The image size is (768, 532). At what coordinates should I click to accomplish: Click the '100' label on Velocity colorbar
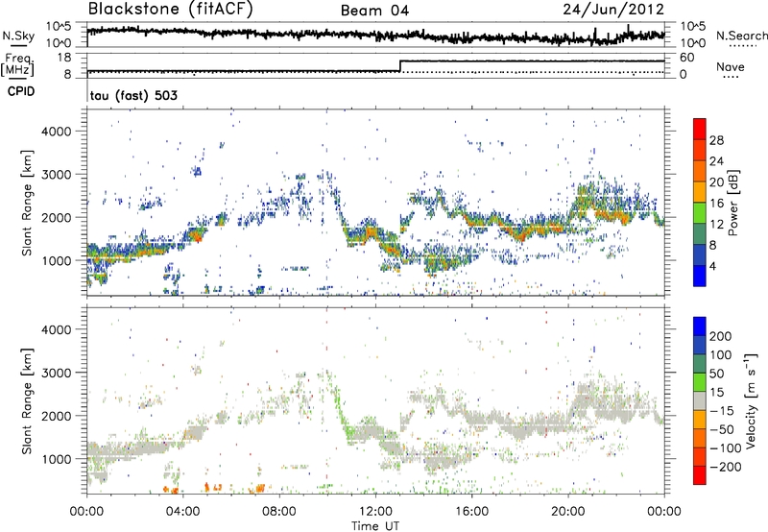721,355
